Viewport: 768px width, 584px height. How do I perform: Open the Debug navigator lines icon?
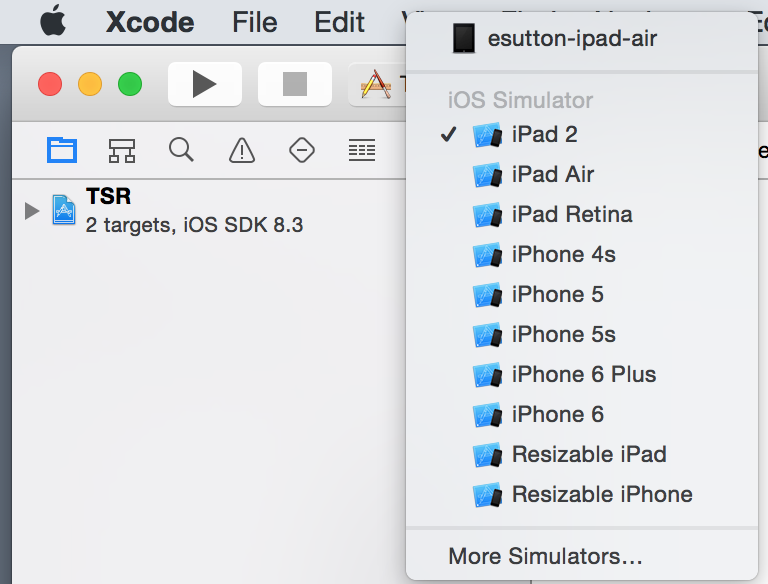click(362, 150)
